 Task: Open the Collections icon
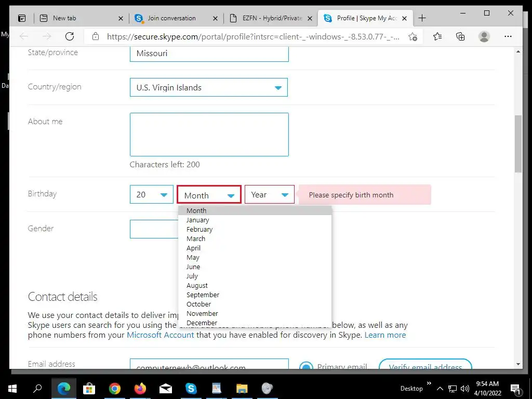tap(460, 36)
